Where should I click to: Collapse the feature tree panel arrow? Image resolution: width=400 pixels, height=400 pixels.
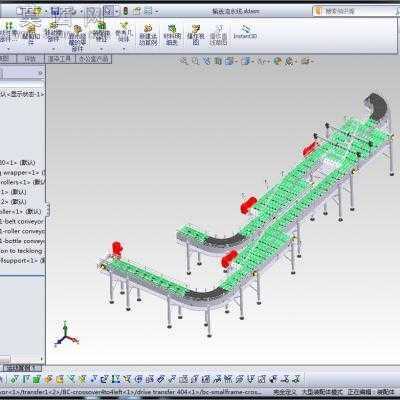[x=41, y=72]
